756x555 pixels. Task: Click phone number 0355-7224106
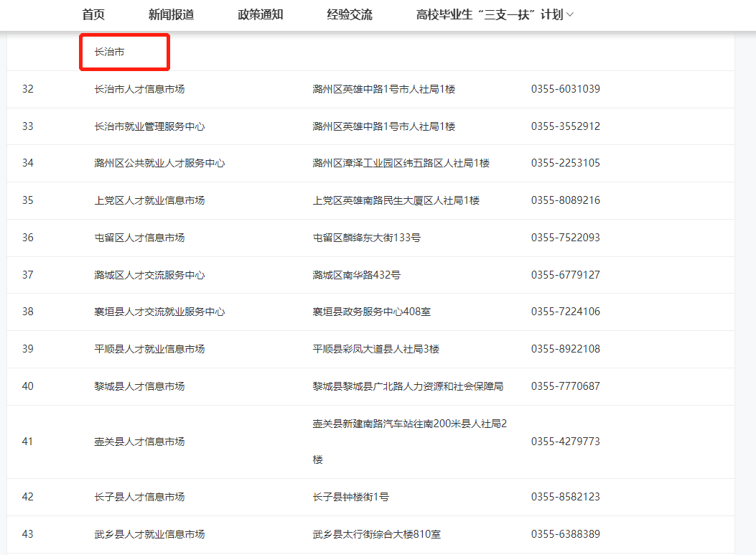[x=566, y=312]
